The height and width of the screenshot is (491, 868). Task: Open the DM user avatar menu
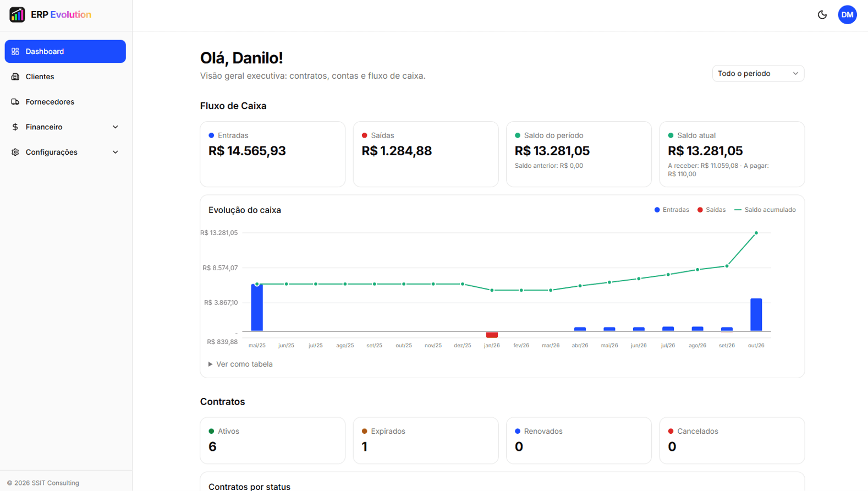pos(847,15)
